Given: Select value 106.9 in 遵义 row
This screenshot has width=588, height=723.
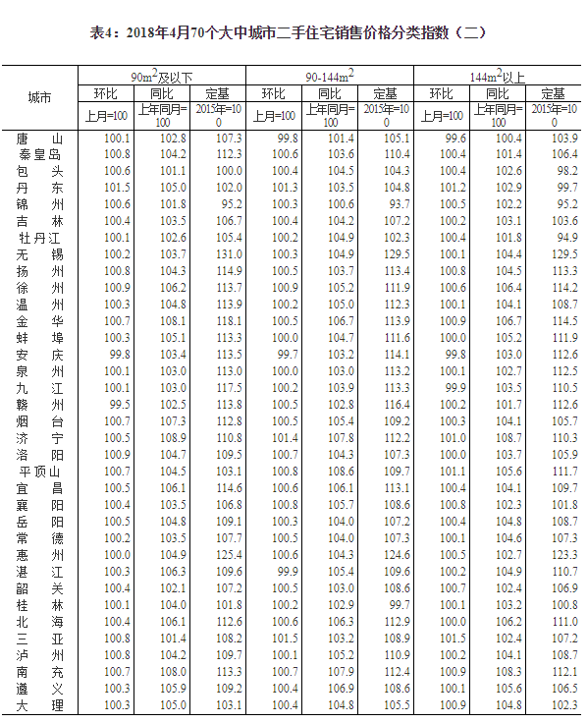Looking at the screenshot, I should point(341,689).
